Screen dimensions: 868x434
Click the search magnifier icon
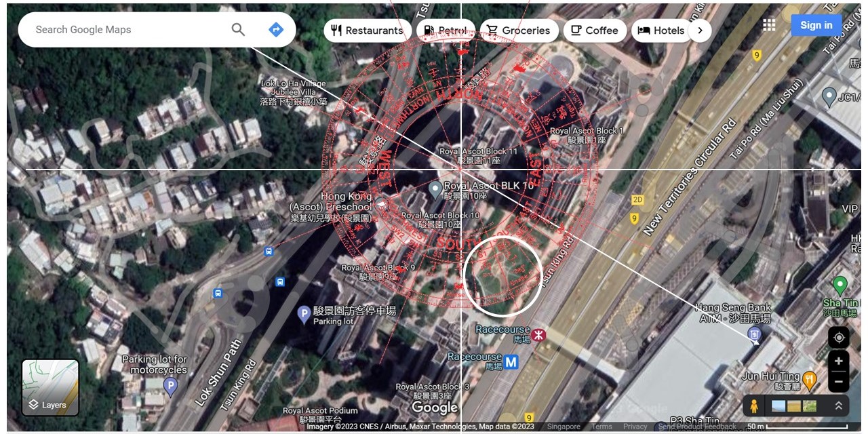coord(238,30)
